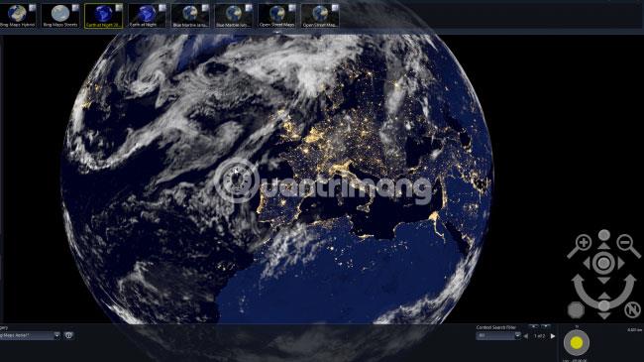644x362 pixels.
Task: Click the Context Search Filter label
Action: 496,327
